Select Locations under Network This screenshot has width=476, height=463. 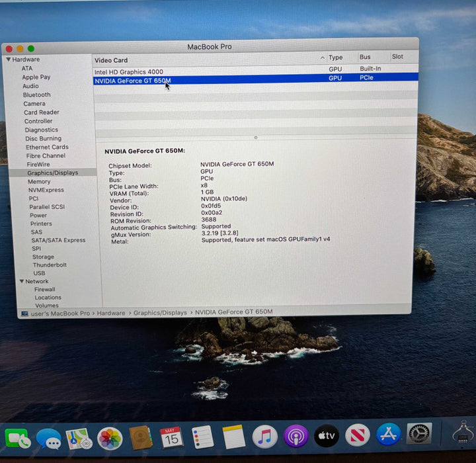tap(48, 297)
